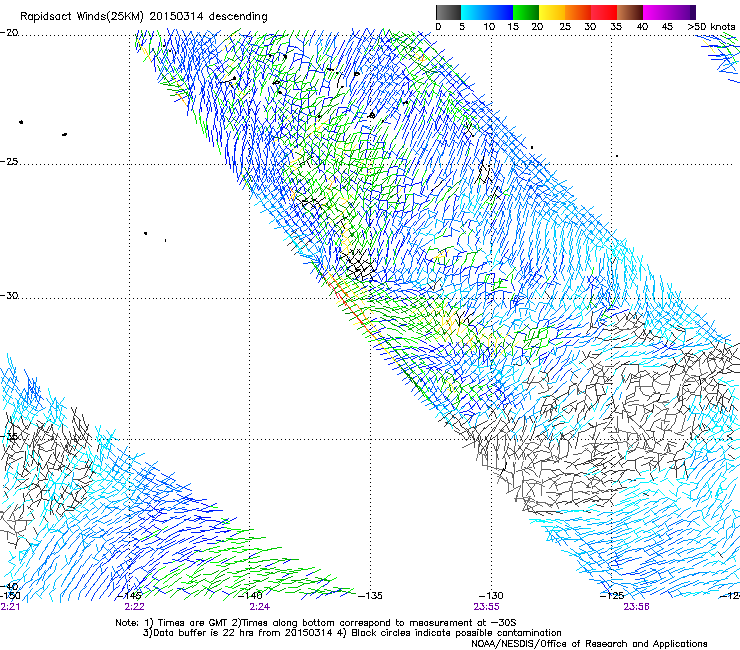The width and height of the screenshot is (740, 650).
Task: Click the purple 23:58 time label
Action: pos(636,607)
